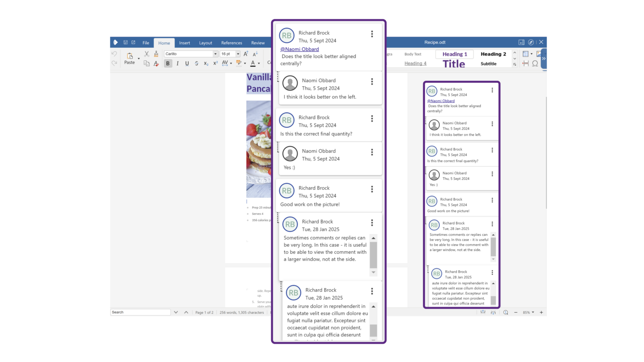This screenshot has height=362, width=644.
Task: Increase font size with the grow icon
Action: (246, 54)
